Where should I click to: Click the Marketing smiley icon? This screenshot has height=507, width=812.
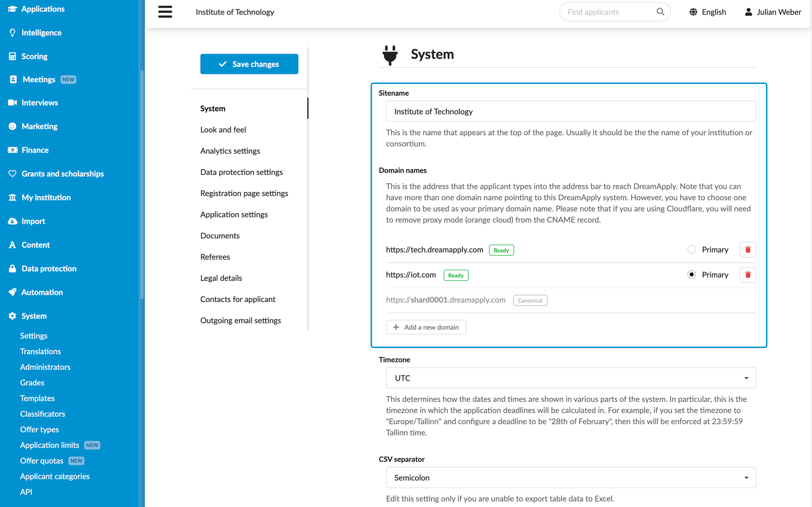click(x=12, y=126)
